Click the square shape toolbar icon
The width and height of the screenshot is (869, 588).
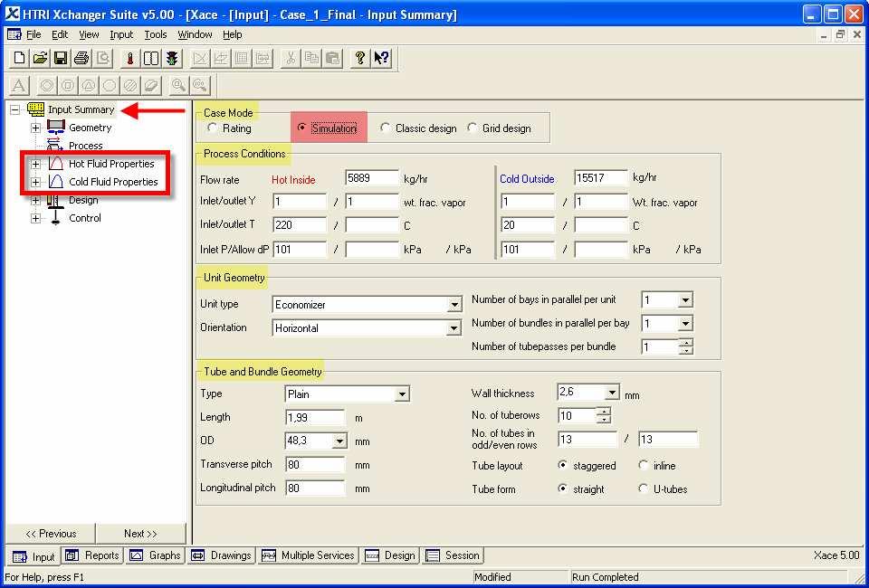click(68, 85)
